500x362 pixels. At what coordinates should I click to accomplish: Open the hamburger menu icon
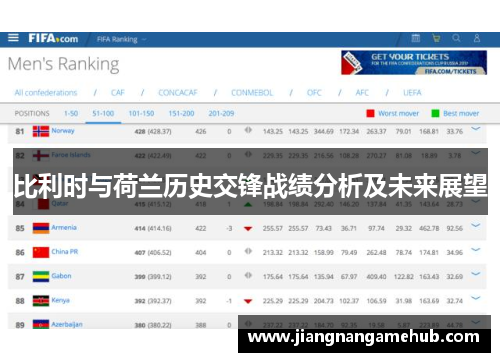(x=13, y=38)
